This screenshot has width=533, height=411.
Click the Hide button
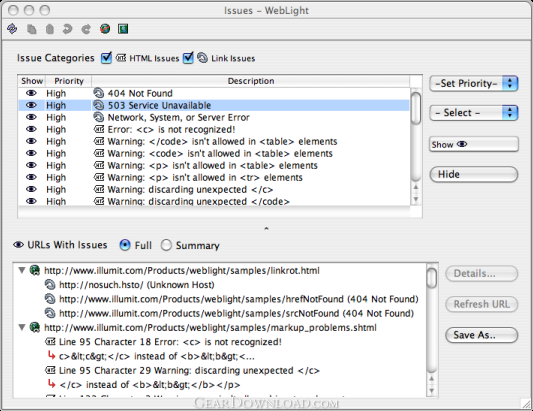474,174
